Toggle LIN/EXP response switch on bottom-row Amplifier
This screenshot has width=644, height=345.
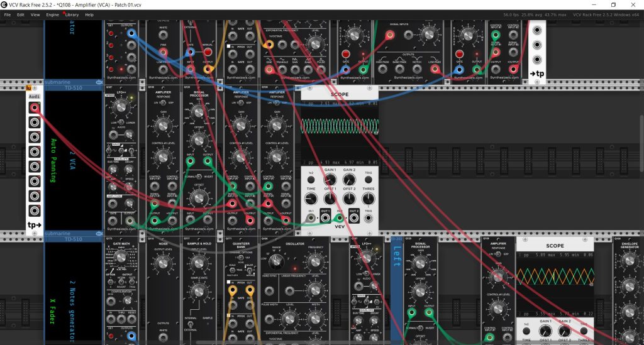pos(497,254)
